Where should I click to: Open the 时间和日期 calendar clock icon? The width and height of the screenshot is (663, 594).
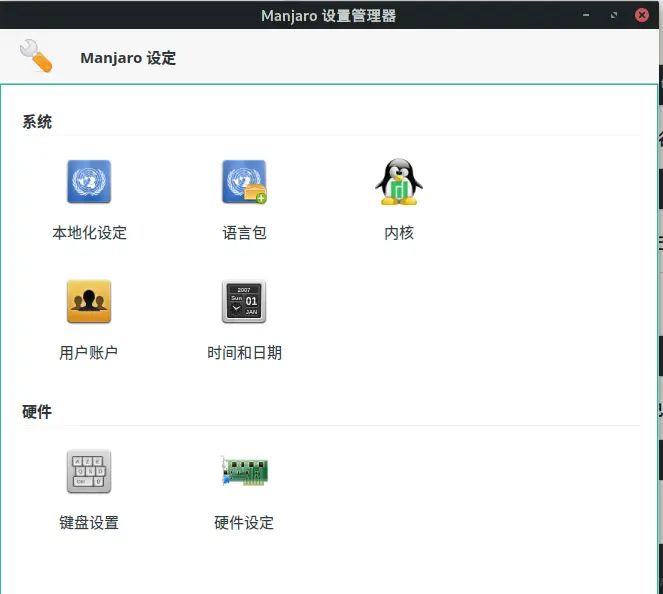pyautogui.click(x=244, y=301)
